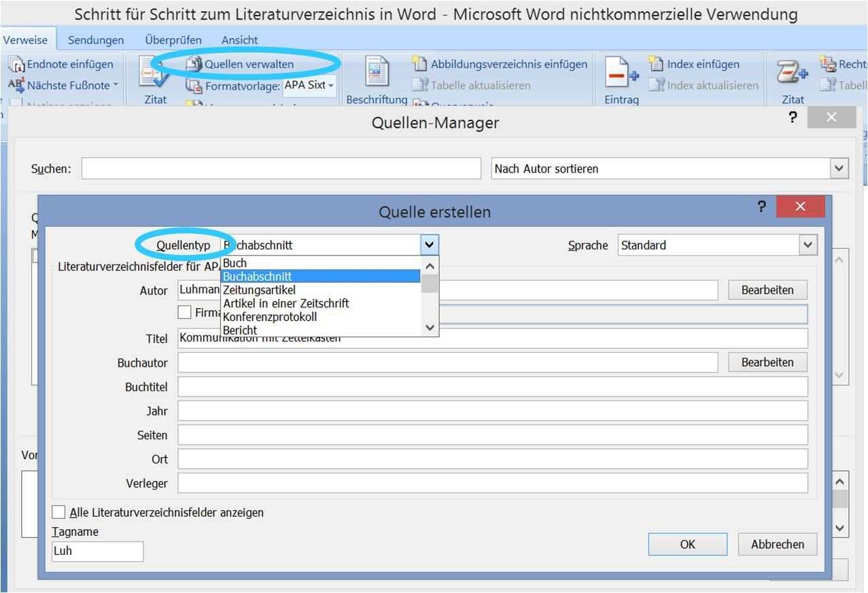Select Zeitungsartikel from source type list
This screenshot has width=868, height=593.
[260, 290]
